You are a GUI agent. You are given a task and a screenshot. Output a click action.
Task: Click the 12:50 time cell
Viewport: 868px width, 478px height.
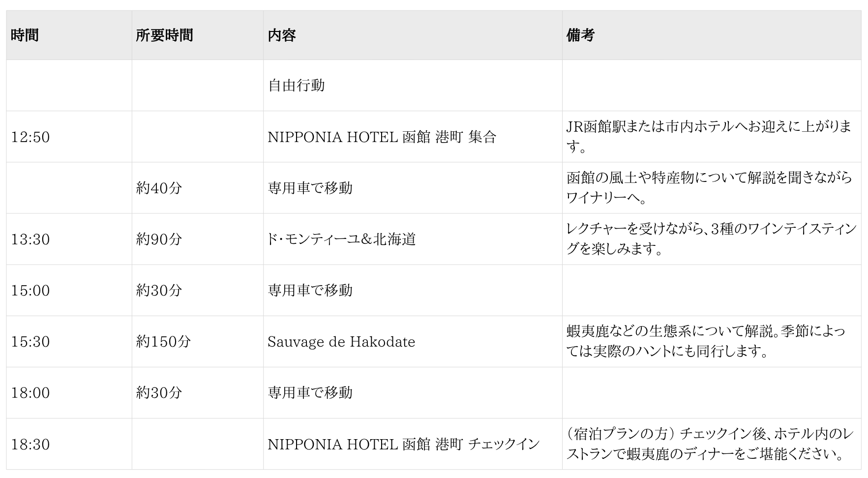coord(30,137)
